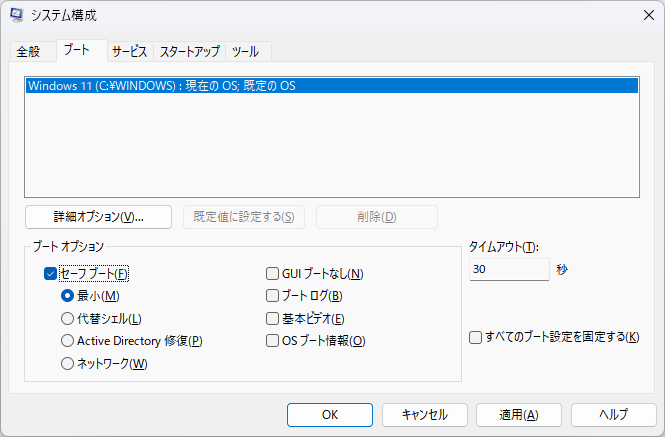This screenshot has height=437, width=665.
Task: Check すべてのブート設定を固定する
Action: tap(476, 337)
